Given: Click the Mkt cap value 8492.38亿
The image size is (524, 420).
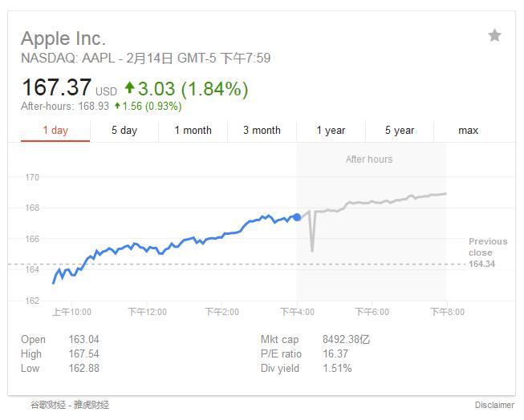Looking at the screenshot, I should click(347, 339).
